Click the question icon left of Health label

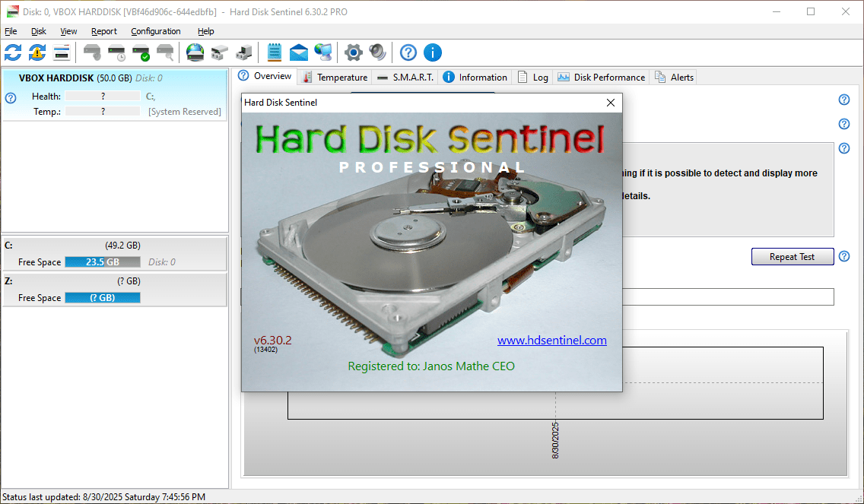[x=11, y=98]
